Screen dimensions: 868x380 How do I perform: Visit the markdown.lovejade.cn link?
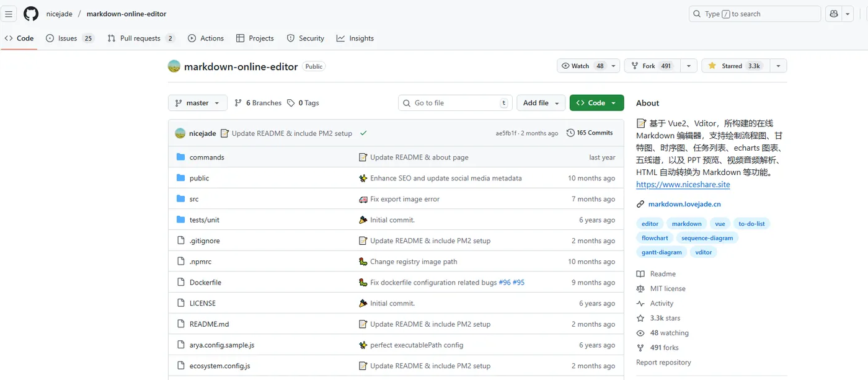click(684, 203)
